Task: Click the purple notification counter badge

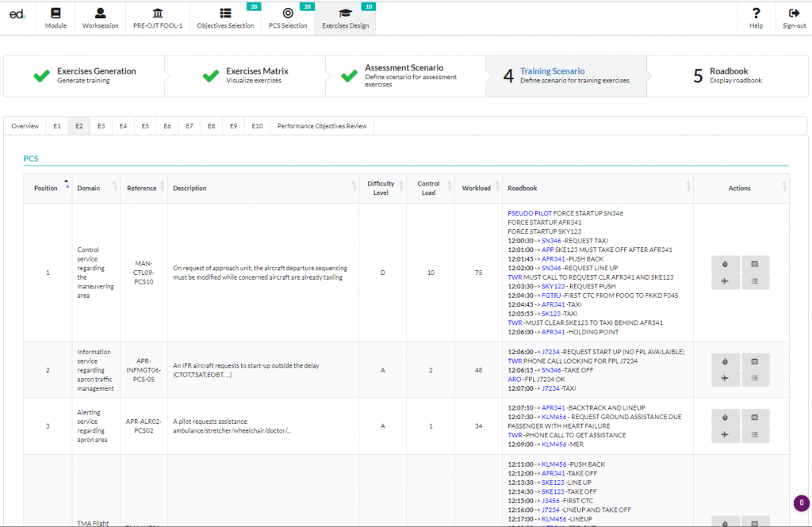Action: point(801,502)
